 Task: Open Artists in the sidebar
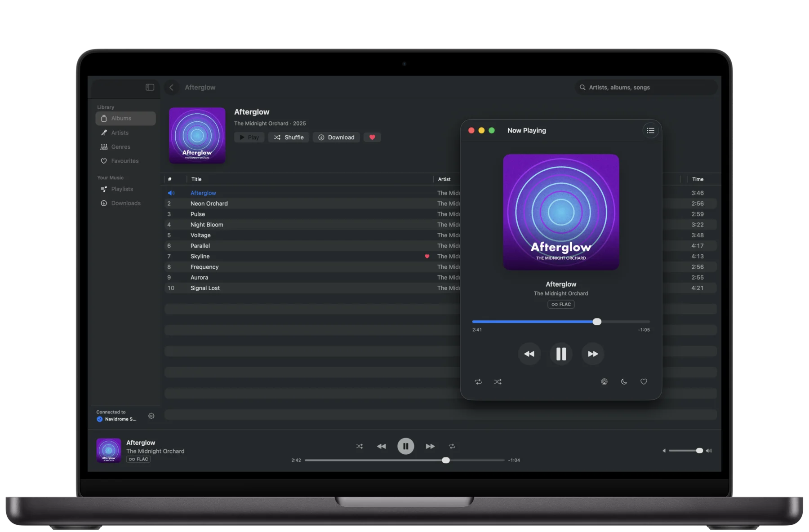pyautogui.click(x=126, y=133)
